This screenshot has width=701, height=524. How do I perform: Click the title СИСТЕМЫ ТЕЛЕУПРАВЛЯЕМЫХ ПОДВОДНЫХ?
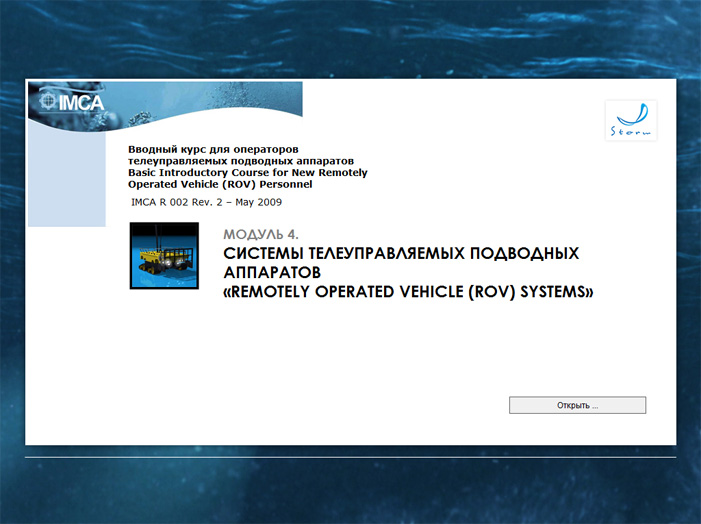(401, 254)
